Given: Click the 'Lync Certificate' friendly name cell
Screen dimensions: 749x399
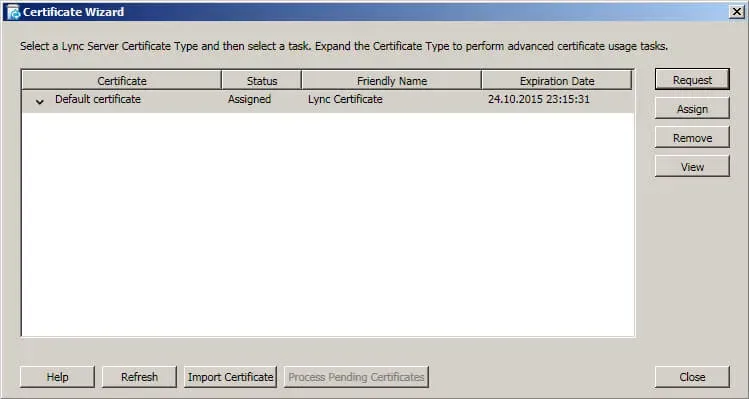Looking at the screenshot, I should pyautogui.click(x=345, y=99).
